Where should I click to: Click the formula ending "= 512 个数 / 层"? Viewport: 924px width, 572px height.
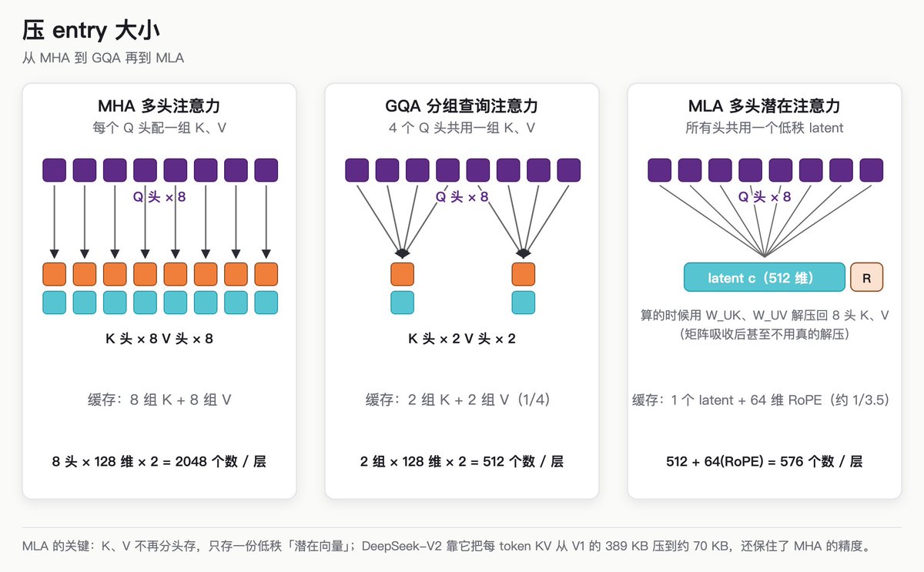[x=462, y=462]
